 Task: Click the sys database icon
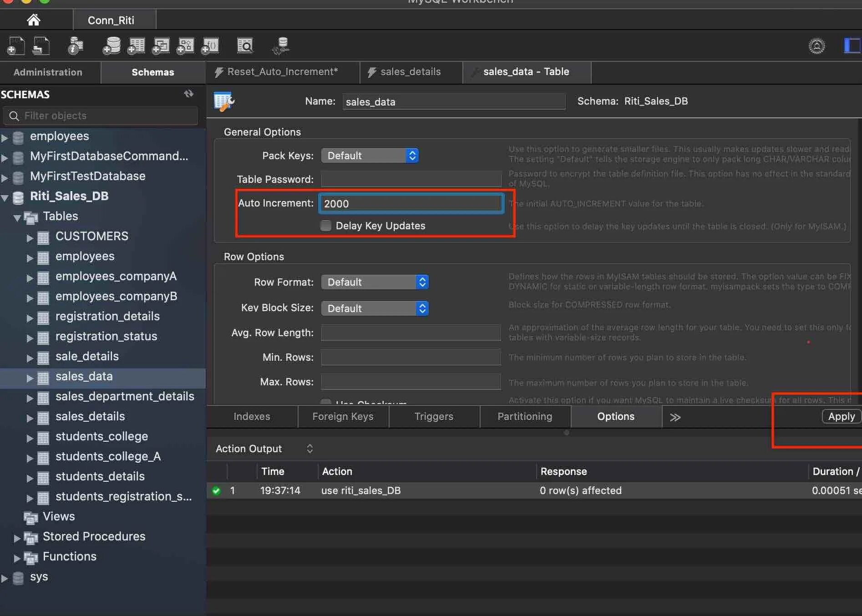(18, 578)
